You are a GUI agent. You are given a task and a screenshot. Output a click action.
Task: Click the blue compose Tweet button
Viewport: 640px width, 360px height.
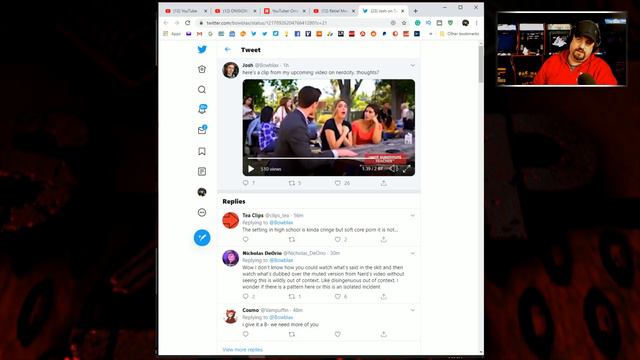tap(202, 238)
